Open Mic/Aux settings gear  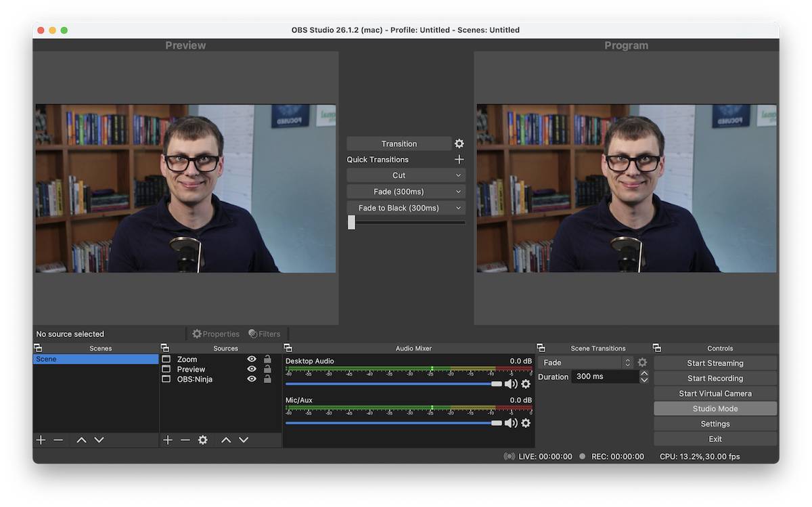tap(526, 423)
